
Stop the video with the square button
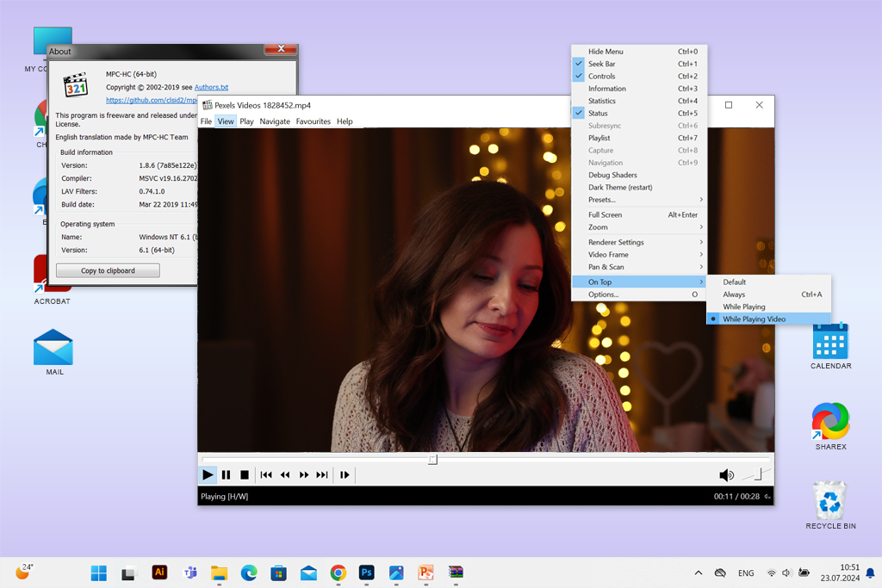click(x=244, y=475)
